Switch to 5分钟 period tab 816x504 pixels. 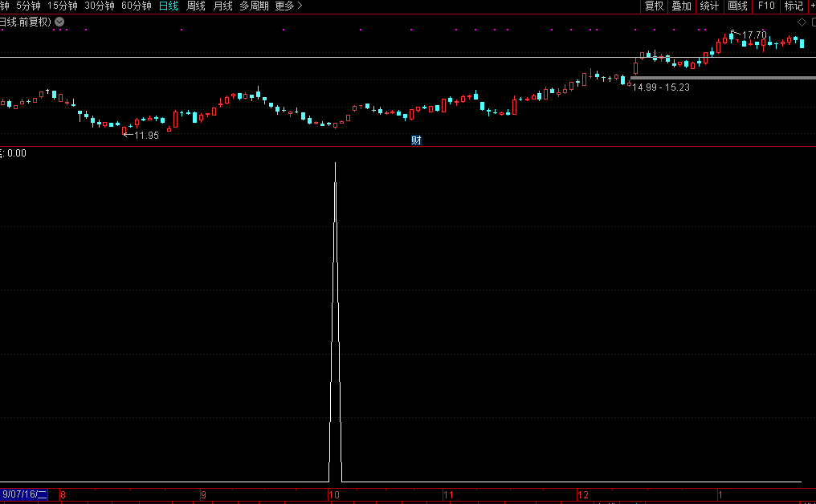28,6
